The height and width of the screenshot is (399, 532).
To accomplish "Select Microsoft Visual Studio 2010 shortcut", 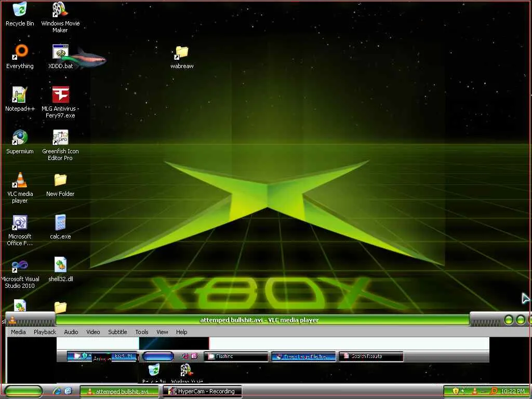I will coord(20,273).
